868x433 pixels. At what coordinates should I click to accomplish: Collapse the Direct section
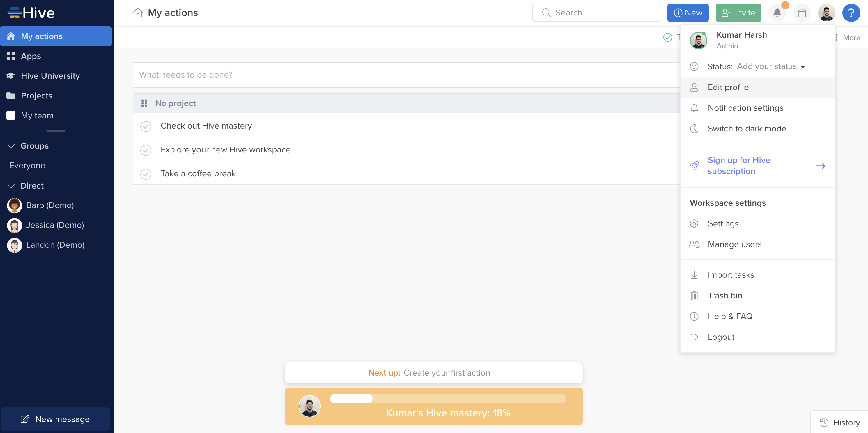[11, 186]
